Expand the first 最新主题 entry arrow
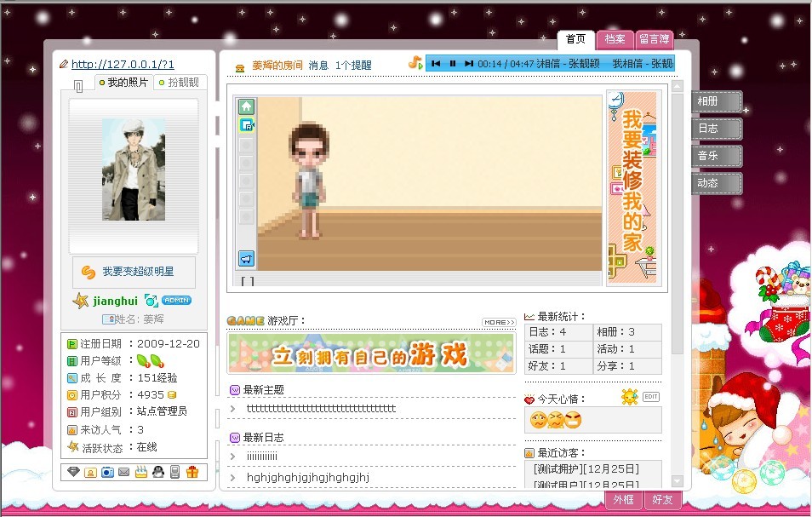The height and width of the screenshot is (517, 812). tap(232, 409)
